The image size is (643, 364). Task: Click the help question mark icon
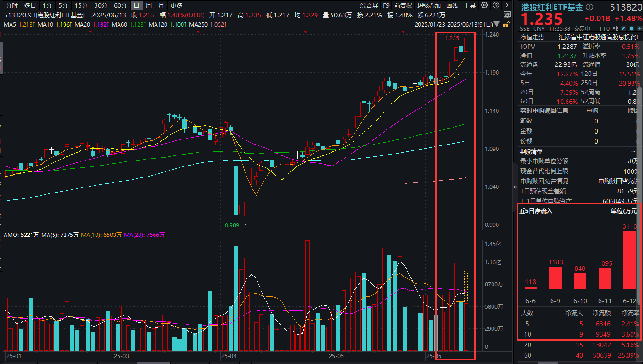click(x=495, y=5)
